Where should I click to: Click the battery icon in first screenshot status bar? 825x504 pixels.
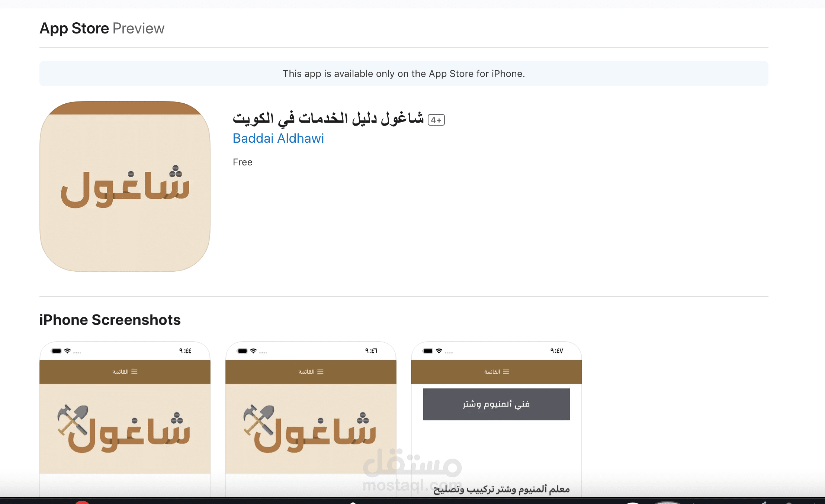tap(56, 351)
